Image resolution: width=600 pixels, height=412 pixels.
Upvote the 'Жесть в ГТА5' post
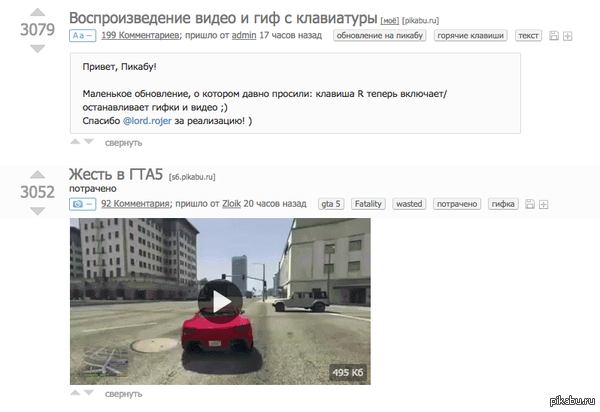coord(38,174)
